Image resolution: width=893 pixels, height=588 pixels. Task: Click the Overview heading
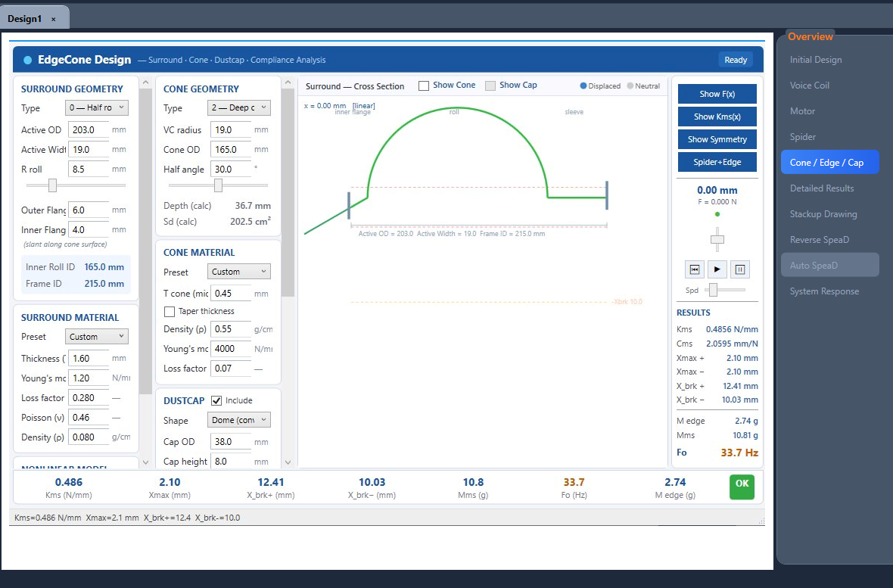[811, 36]
